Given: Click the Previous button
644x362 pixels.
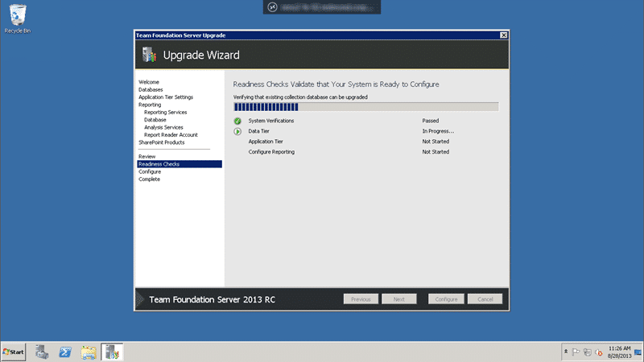Looking at the screenshot, I should click(x=361, y=299).
